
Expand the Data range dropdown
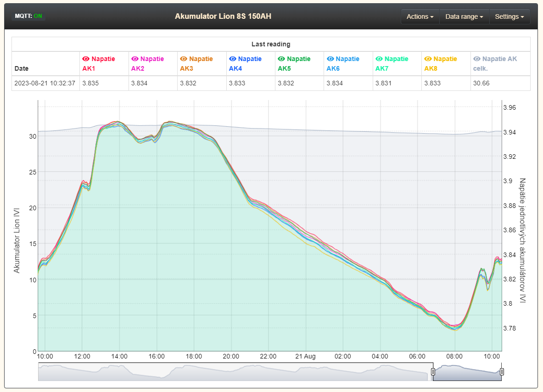(464, 17)
